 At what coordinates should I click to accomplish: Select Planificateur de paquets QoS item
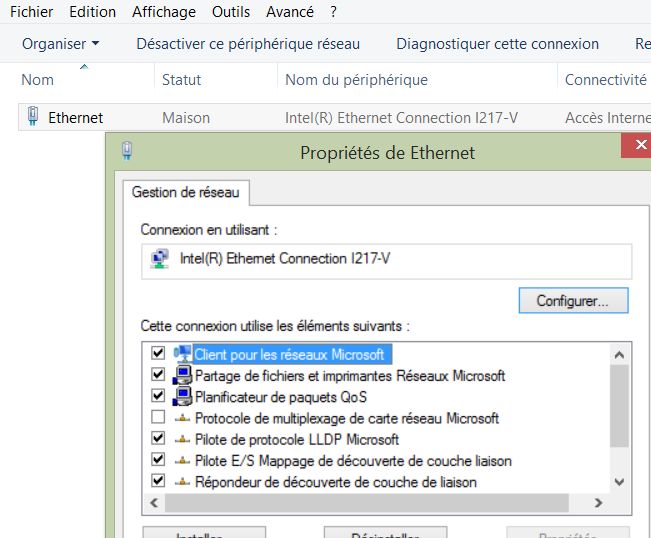point(281,397)
